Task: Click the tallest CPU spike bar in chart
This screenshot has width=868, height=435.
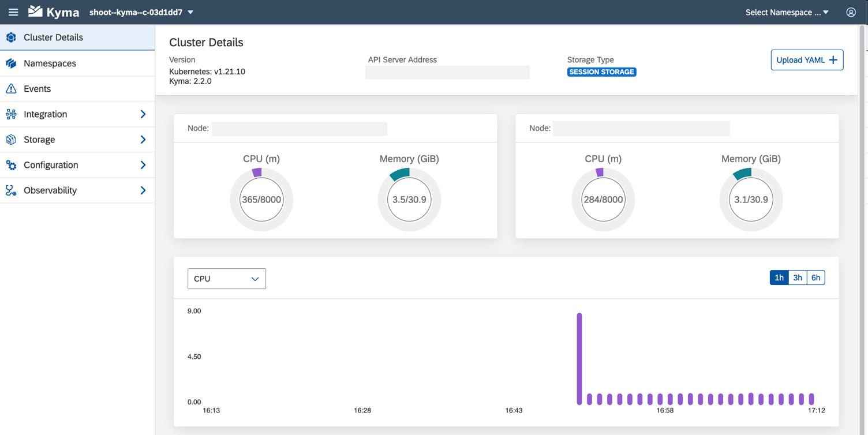Action: click(579, 359)
